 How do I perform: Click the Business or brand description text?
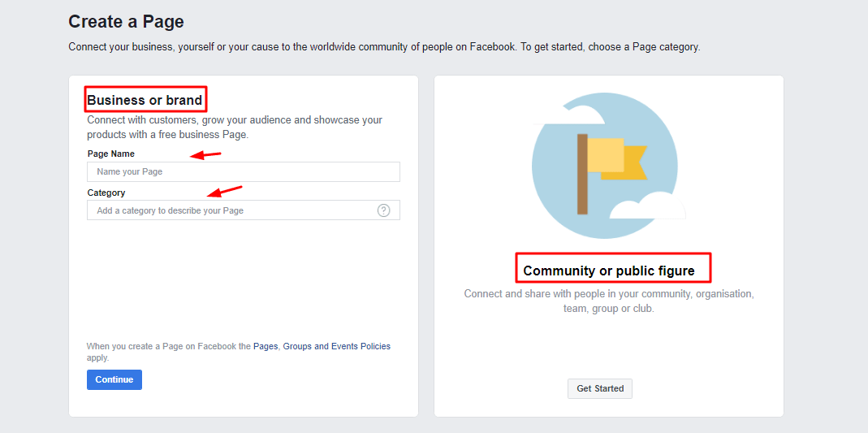click(x=235, y=128)
